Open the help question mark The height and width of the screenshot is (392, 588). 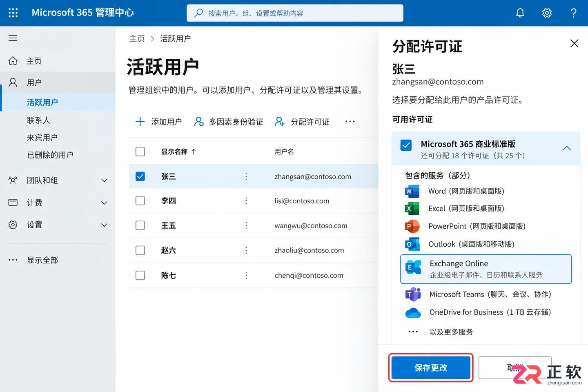click(574, 13)
